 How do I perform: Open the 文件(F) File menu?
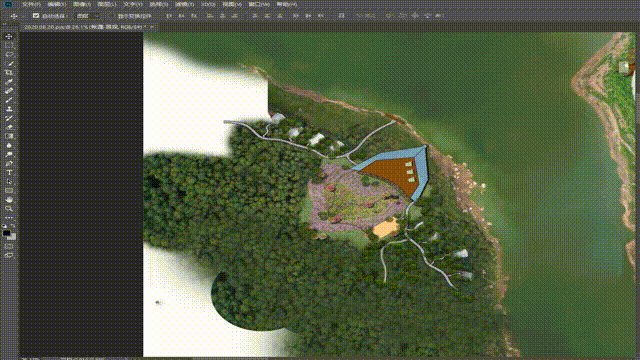(x=31, y=4)
